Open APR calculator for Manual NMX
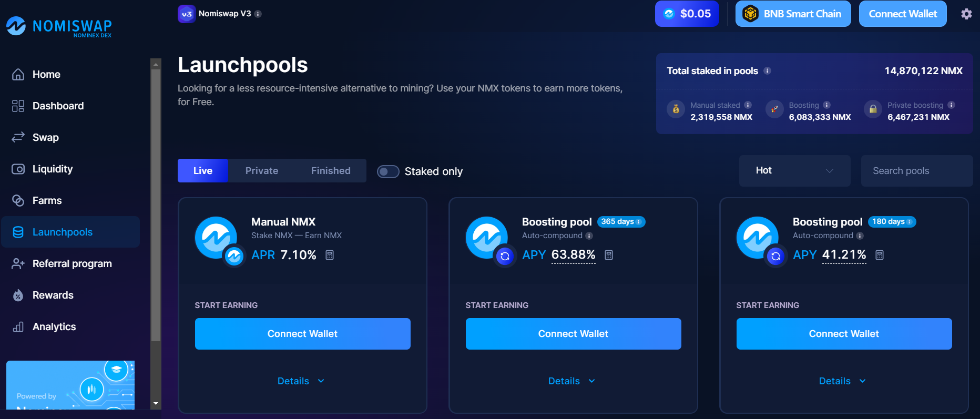The image size is (980, 419). [x=330, y=255]
